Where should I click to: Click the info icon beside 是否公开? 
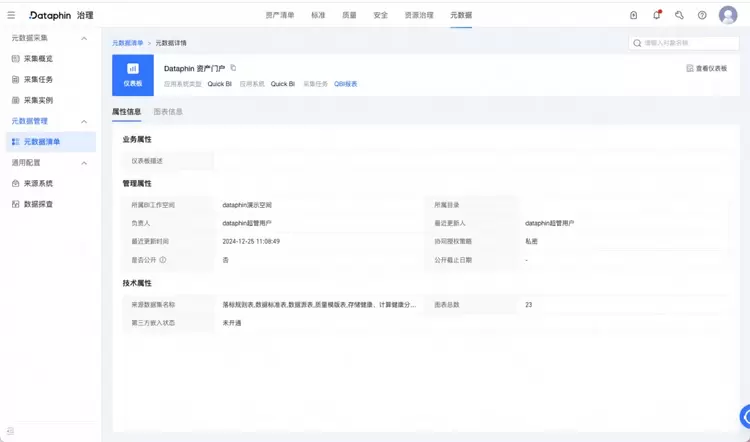(x=163, y=260)
